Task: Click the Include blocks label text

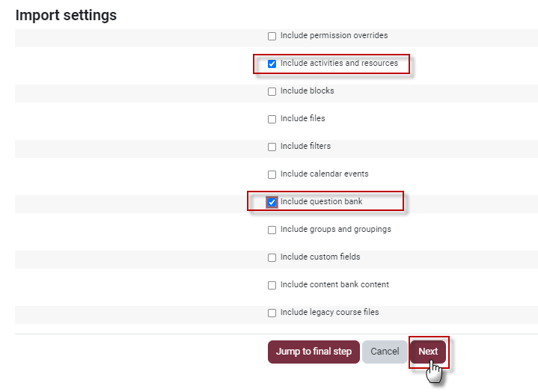Action: click(307, 91)
